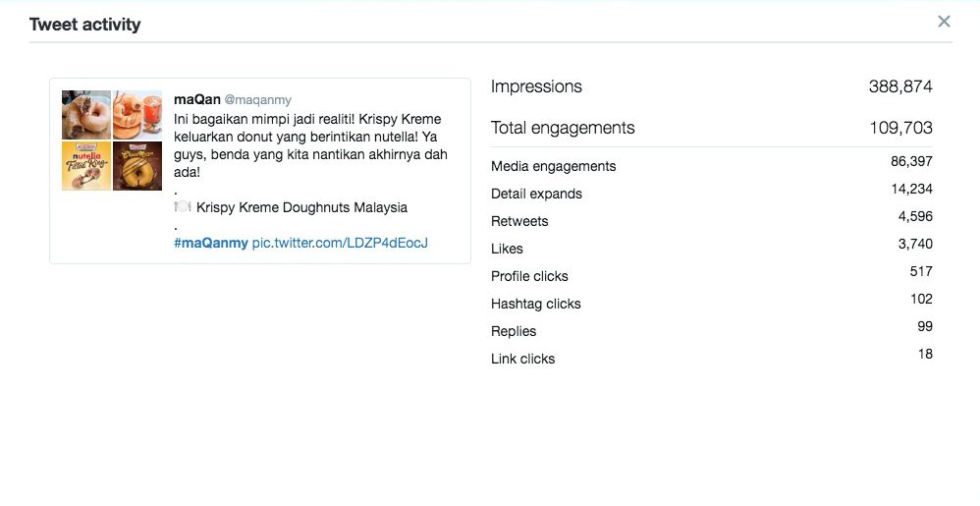Open the #maQanmy hashtag link
980x506 pixels.
click(x=210, y=243)
